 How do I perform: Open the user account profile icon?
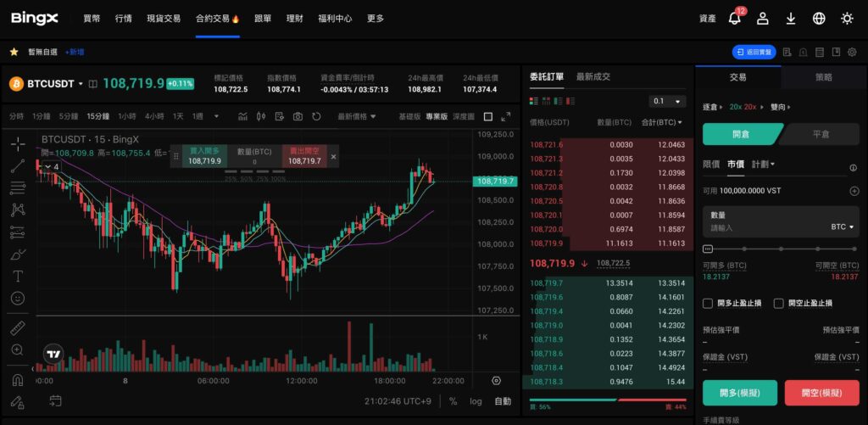click(x=763, y=19)
